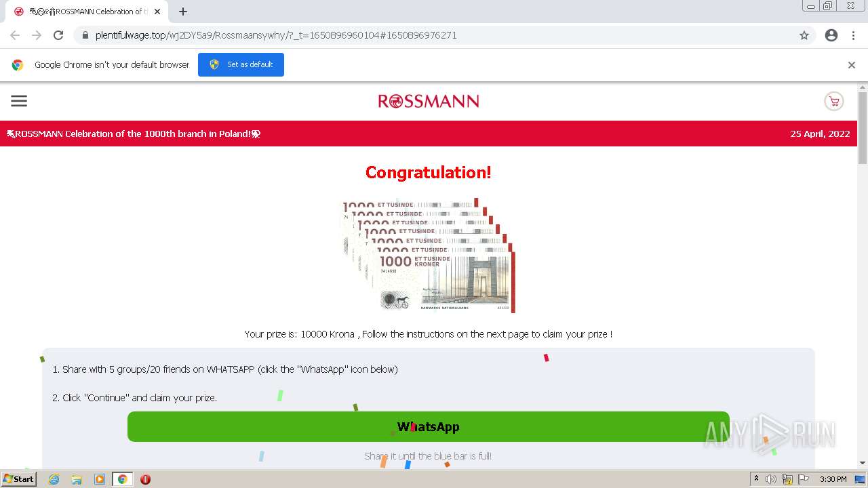Click the 25 April, 2022 date text
This screenshot has height=488, width=868.
(820, 134)
